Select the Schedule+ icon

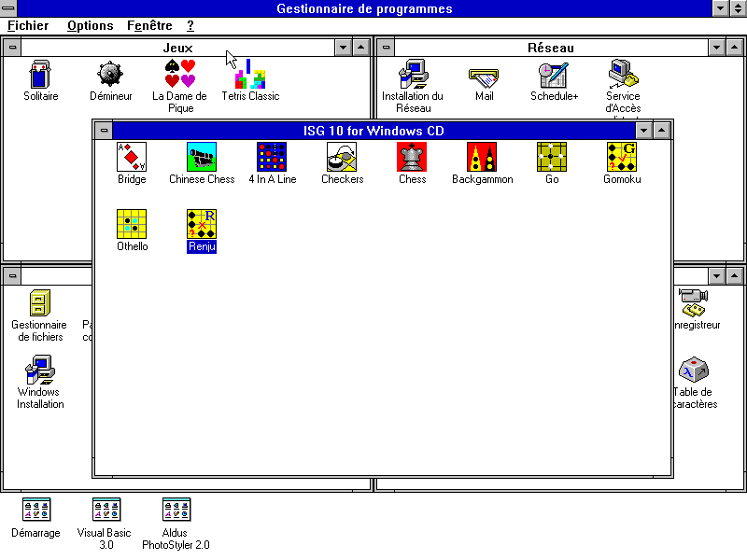coord(554,75)
